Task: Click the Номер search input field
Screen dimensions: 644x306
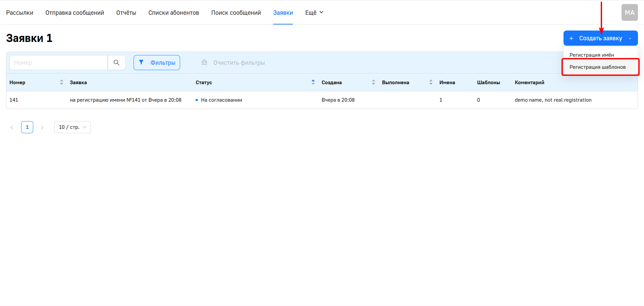Action: coord(59,63)
